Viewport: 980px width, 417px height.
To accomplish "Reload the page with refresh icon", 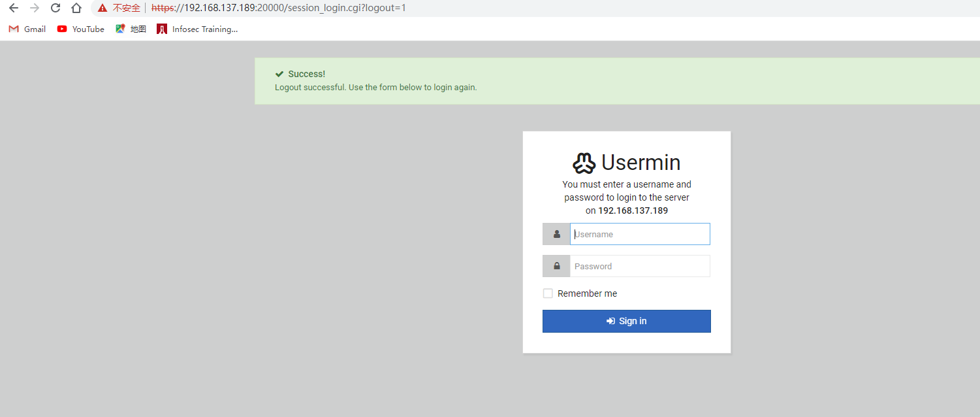I will point(55,8).
